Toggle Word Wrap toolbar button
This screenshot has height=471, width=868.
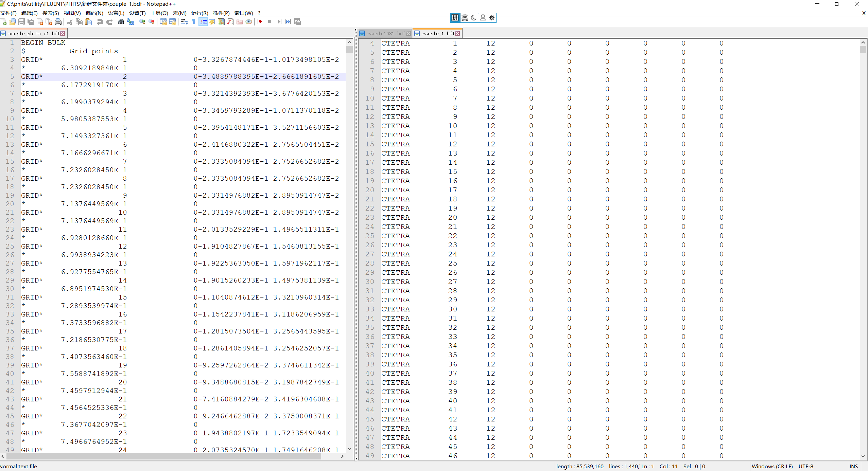[184, 22]
